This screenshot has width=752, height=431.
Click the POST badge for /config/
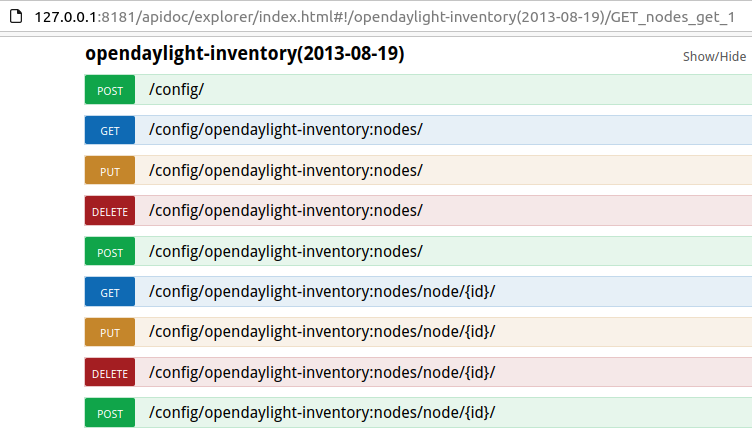[x=110, y=91]
